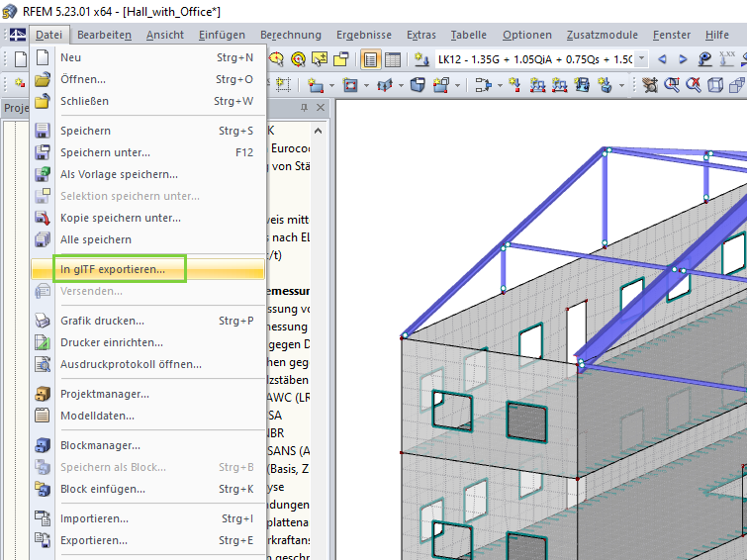Click the new solid load icon
Image resolution: width=747 pixels, height=560 pixels.
tap(606, 85)
